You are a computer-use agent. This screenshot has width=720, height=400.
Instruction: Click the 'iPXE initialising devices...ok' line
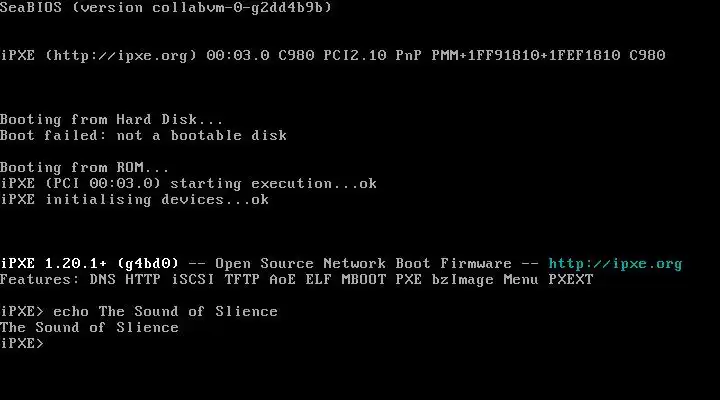134,200
